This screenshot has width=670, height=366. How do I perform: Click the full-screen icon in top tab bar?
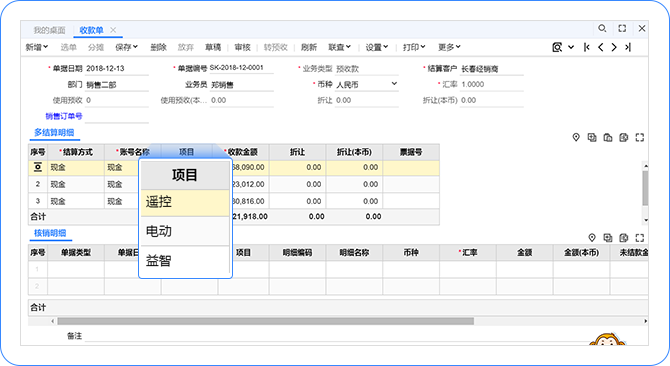tap(622, 28)
